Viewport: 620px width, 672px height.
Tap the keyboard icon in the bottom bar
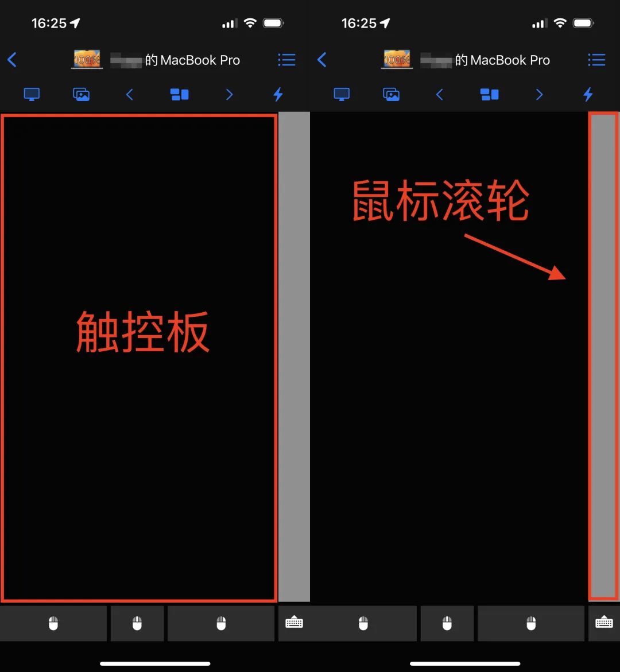pos(294,621)
